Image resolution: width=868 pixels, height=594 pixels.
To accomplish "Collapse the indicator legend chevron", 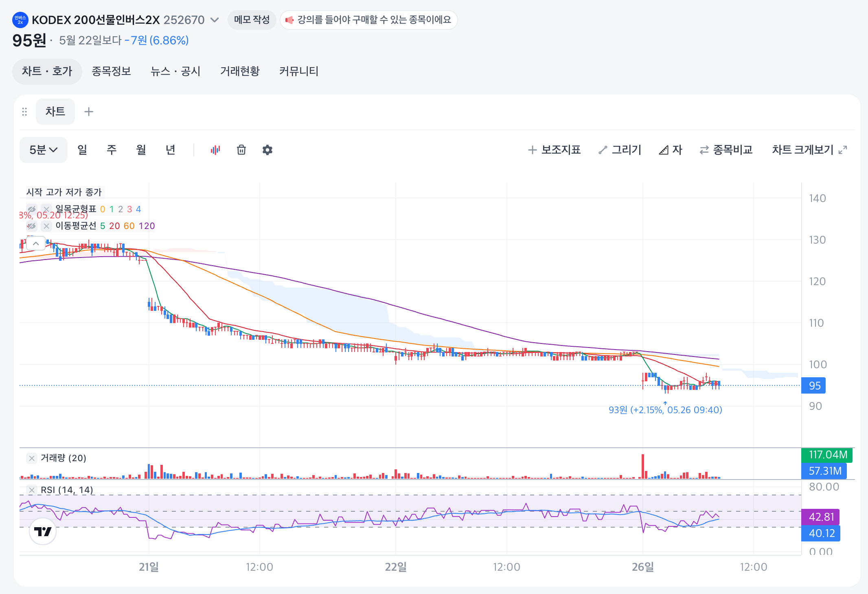I will coord(36,243).
